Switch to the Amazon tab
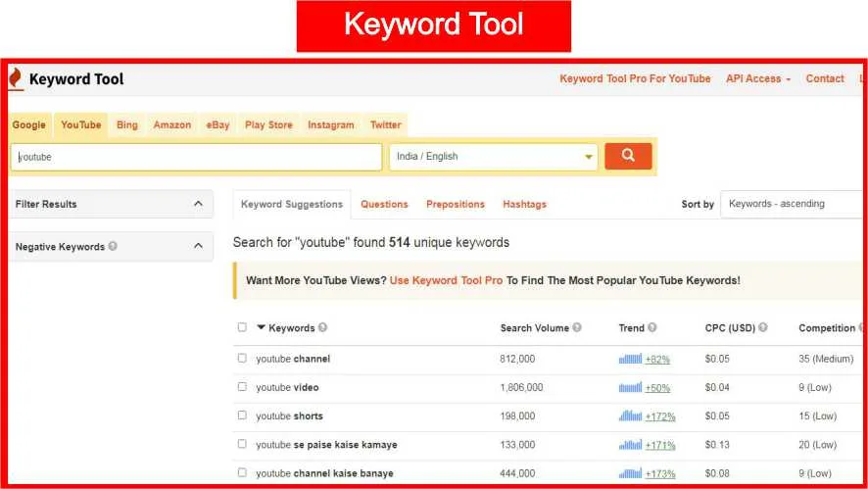This screenshot has width=868, height=489. 172,124
